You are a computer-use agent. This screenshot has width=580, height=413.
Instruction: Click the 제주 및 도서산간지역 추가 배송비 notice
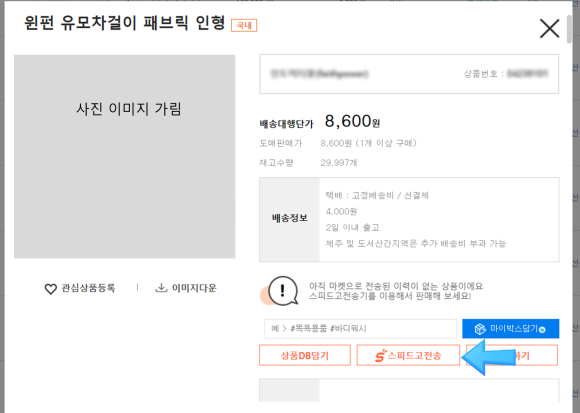pos(416,243)
